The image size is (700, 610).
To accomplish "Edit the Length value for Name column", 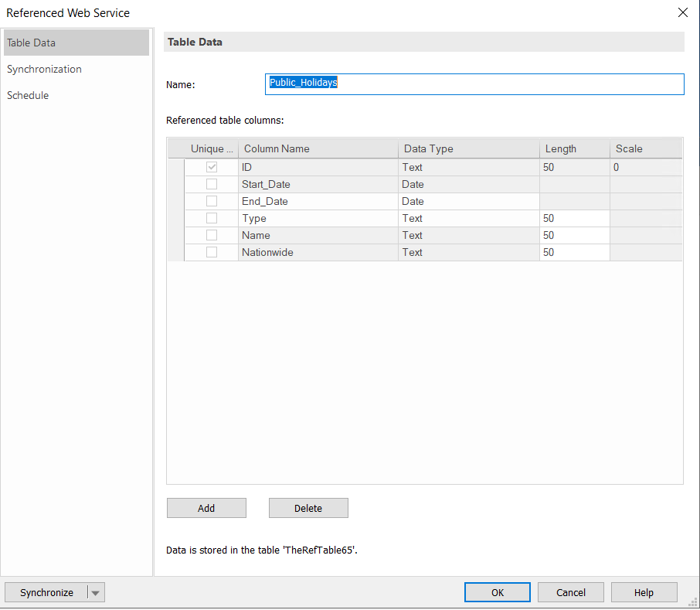I will [574, 235].
